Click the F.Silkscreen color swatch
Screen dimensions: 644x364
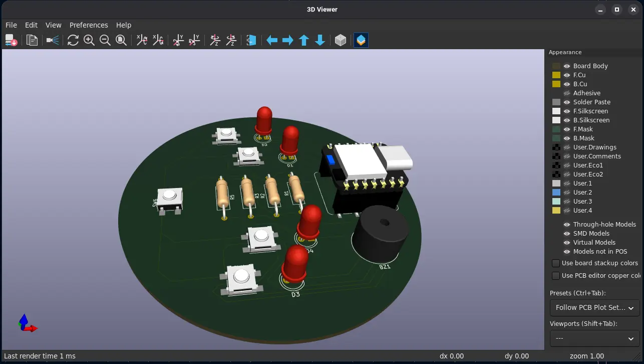pyautogui.click(x=556, y=111)
